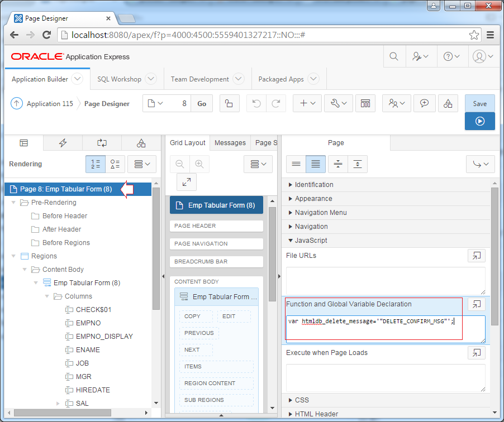
Task: Click the developer comment bubble icon
Action: (424, 103)
